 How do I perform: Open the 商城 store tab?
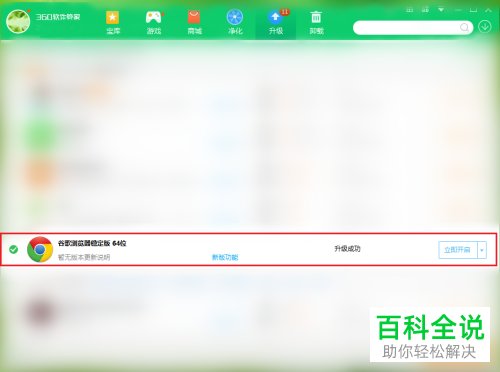194,22
